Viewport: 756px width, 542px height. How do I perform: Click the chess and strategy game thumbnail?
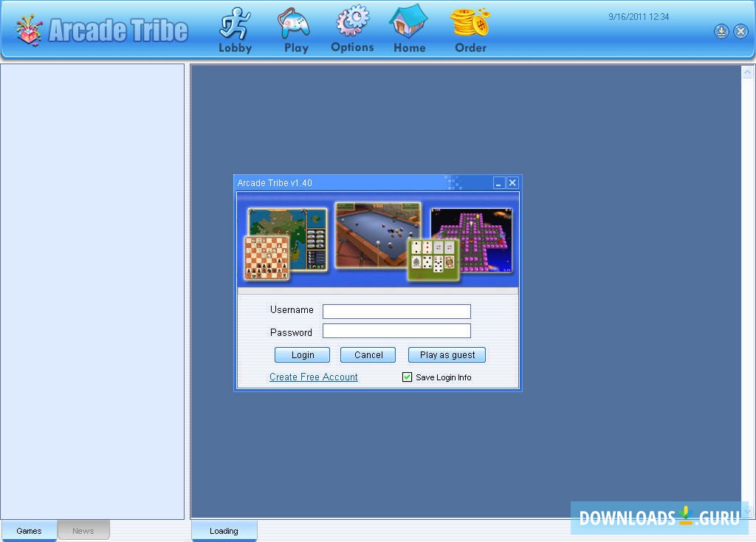pos(286,244)
